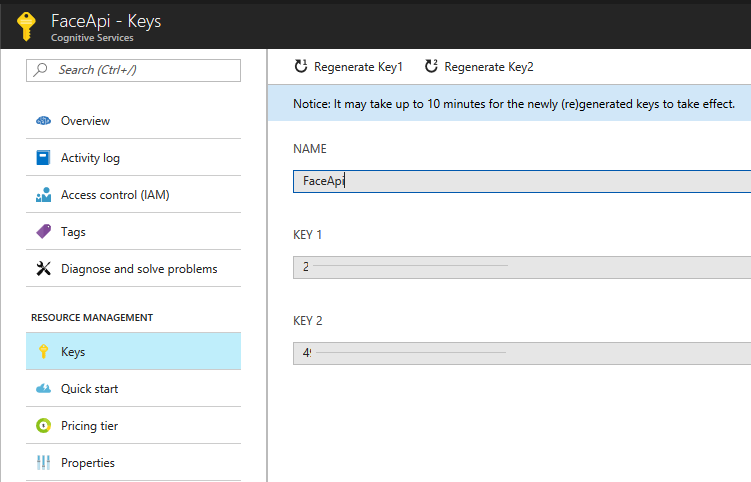Image resolution: width=751 pixels, height=482 pixels.
Task: Click the yellow Keys sidebar icon
Action: pyautogui.click(x=43, y=351)
